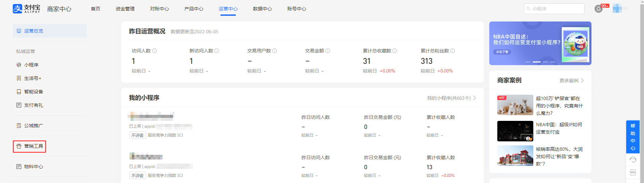
Task: Click 服务竞争力指数 SCI of second mini program
Action: pos(165,176)
